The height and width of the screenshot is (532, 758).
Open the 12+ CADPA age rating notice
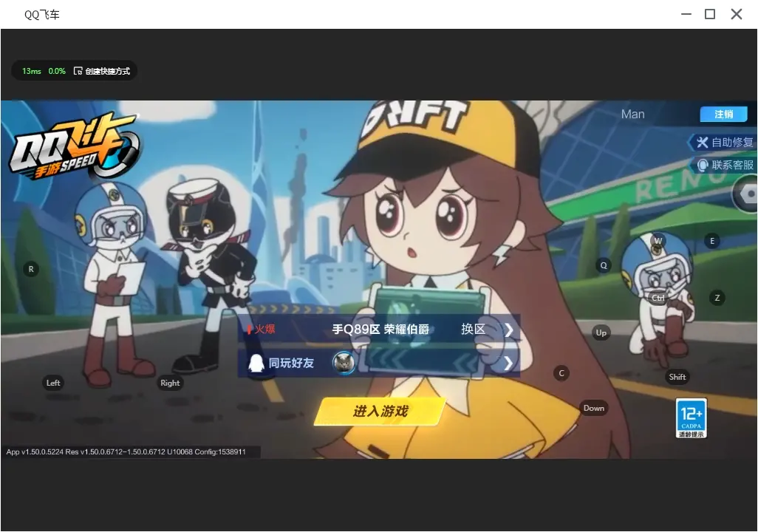(x=691, y=418)
